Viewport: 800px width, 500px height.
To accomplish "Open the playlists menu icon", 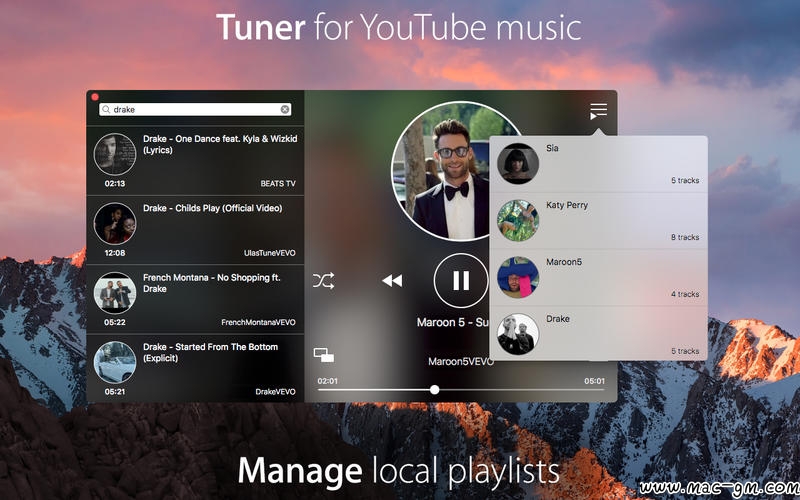I will click(x=598, y=111).
